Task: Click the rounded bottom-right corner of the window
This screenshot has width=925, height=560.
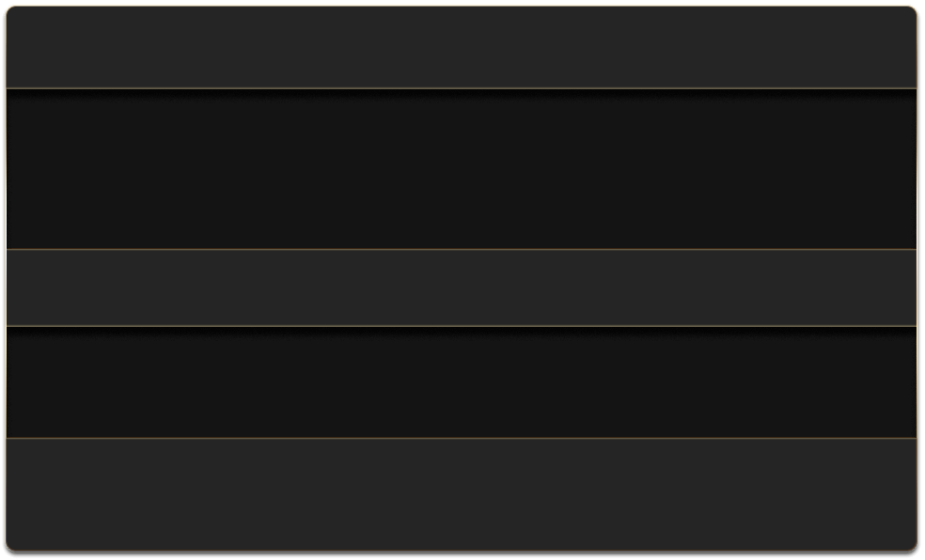Action: [914, 548]
